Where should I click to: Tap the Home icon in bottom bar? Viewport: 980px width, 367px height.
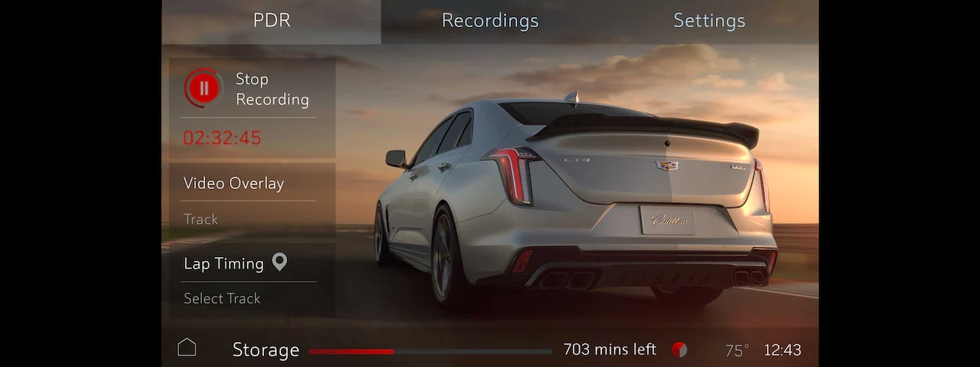pyautogui.click(x=187, y=348)
